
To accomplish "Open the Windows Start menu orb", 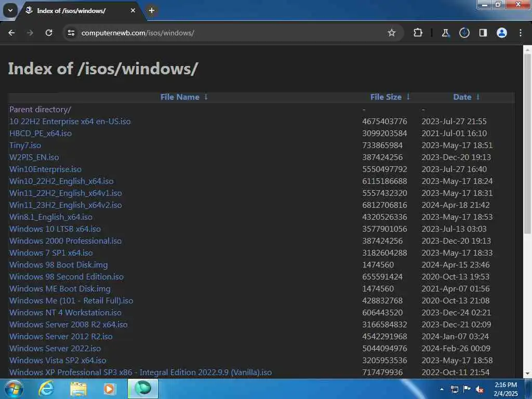I will (14, 389).
